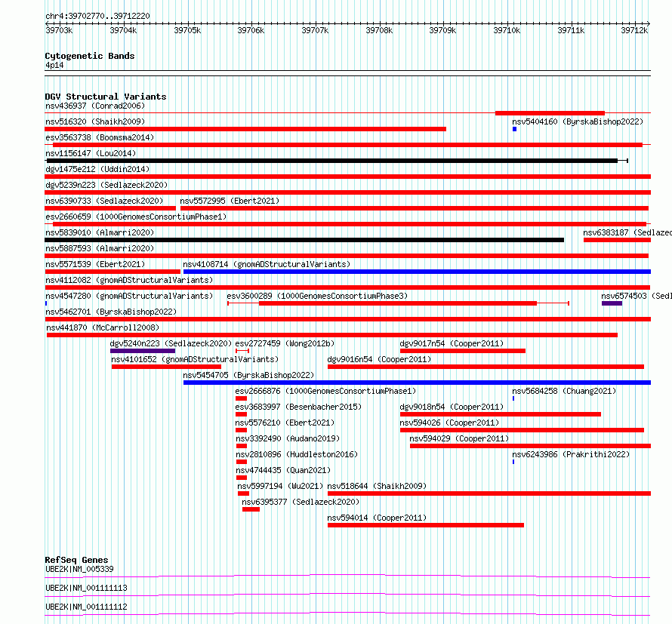Screen dimensions: 672x624
Task: Click the red nsv594014 variant bar
Action: tap(426, 525)
